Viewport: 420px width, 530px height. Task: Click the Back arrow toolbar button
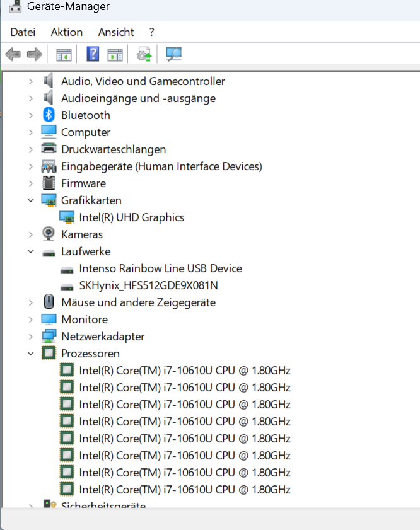point(13,54)
